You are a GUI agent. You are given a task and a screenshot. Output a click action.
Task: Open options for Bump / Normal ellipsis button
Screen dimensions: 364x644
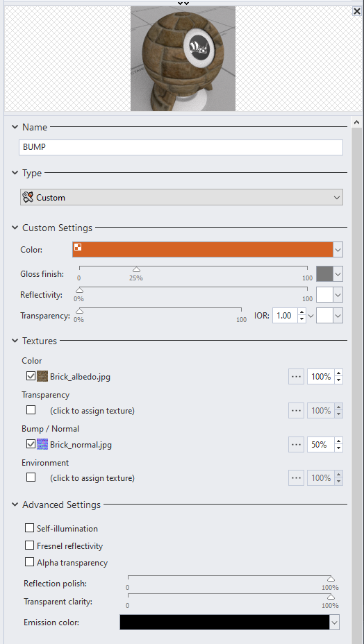pyautogui.click(x=296, y=444)
